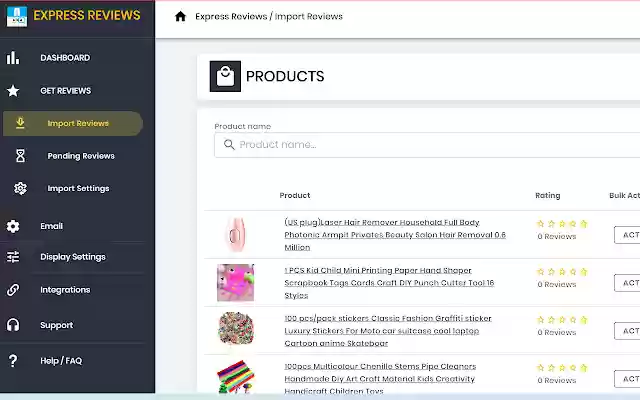Click 0 Reviews under pipe cleaners row

pos(557,380)
